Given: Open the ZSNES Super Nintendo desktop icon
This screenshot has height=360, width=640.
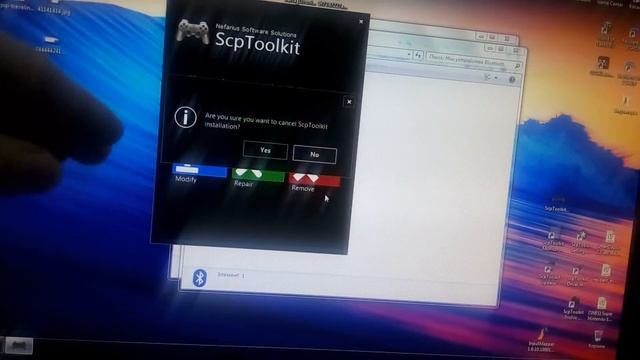Looking at the screenshot, I should [601, 309].
